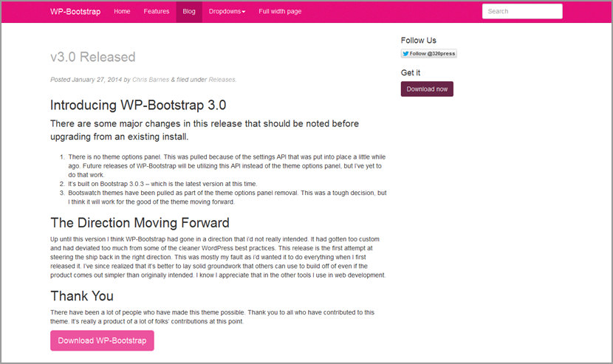Click the Twitter bird icon in Follow button

pyautogui.click(x=405, y=54)
